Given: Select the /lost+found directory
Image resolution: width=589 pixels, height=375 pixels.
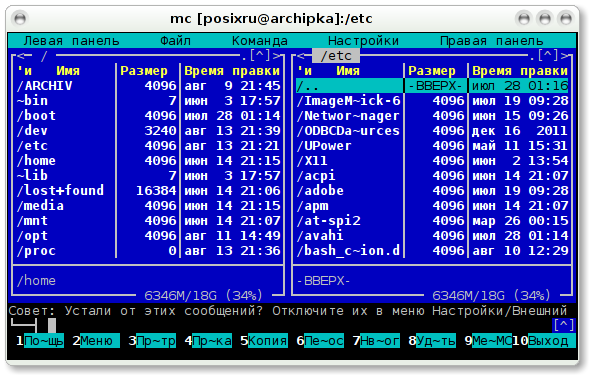Looking at the screenshot, I should 148,191.
